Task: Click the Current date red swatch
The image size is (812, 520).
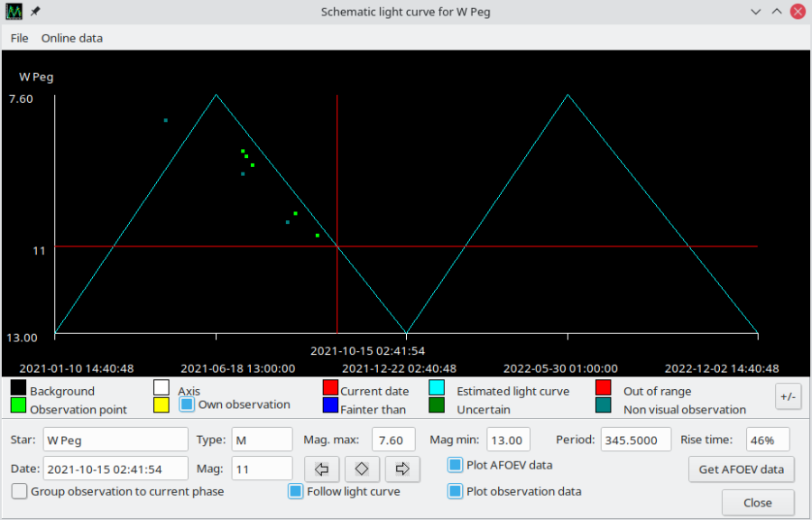Action: [330, 388]
